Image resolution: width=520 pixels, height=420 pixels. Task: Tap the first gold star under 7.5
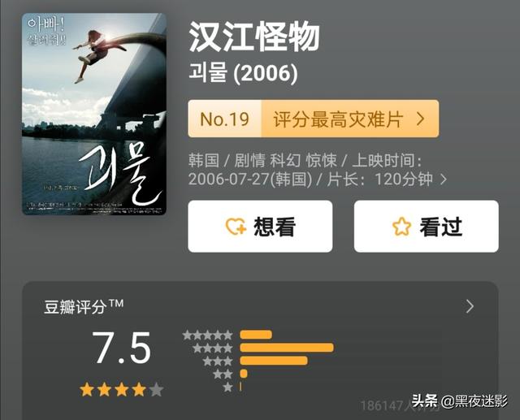(87, 389)
